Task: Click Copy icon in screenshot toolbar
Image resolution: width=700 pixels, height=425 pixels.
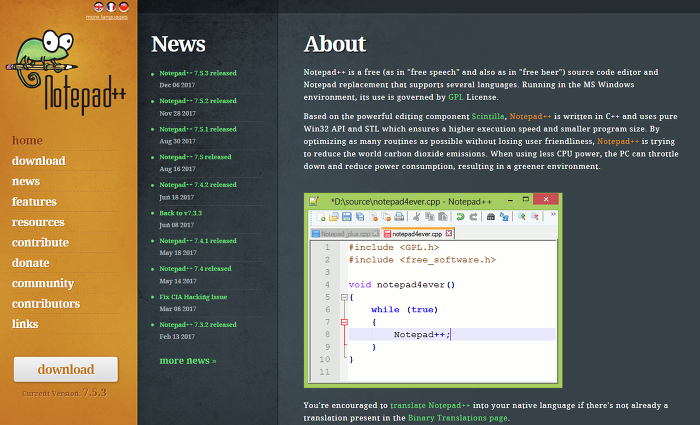Action: point(429,217)
